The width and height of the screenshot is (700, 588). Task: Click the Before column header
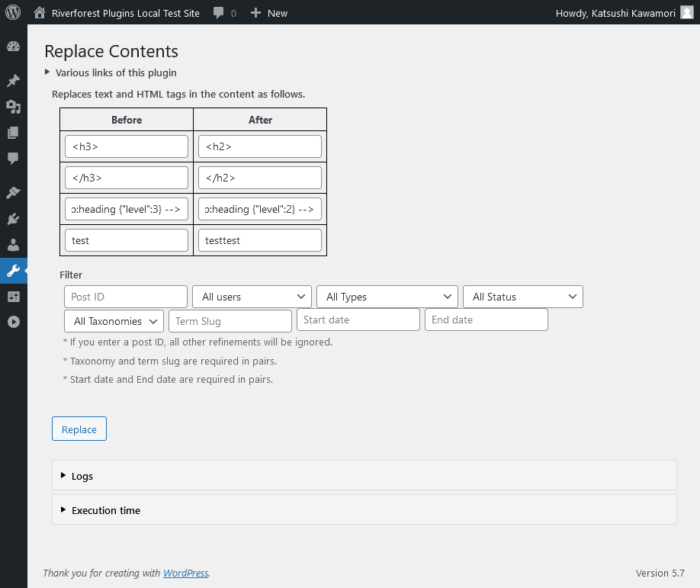pos(127,120)
